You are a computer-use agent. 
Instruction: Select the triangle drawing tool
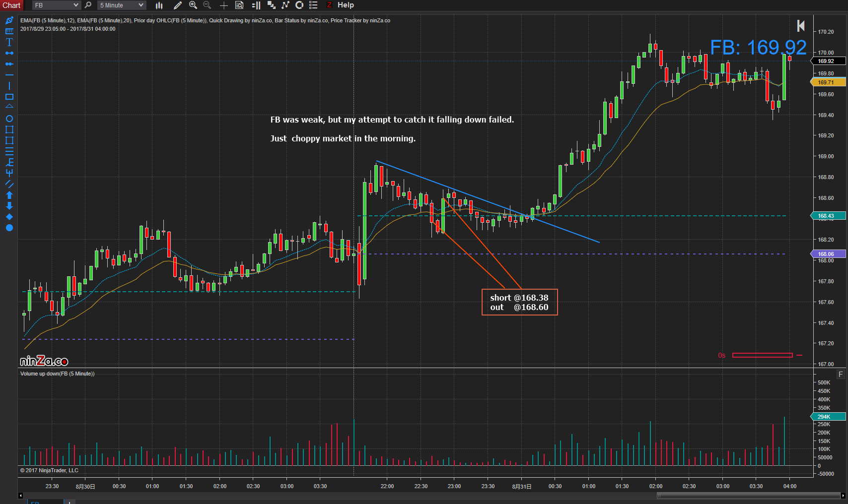pyautogui.click(x=9, y=107)
